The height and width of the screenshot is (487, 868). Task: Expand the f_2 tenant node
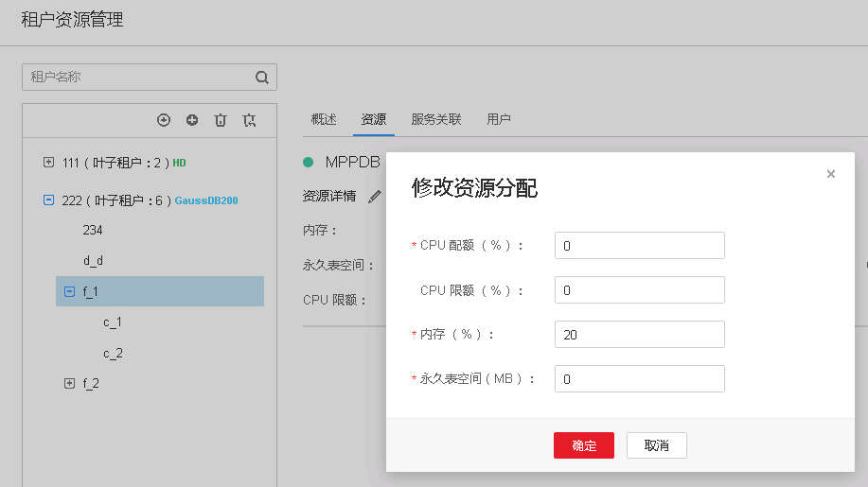(69, 383)
